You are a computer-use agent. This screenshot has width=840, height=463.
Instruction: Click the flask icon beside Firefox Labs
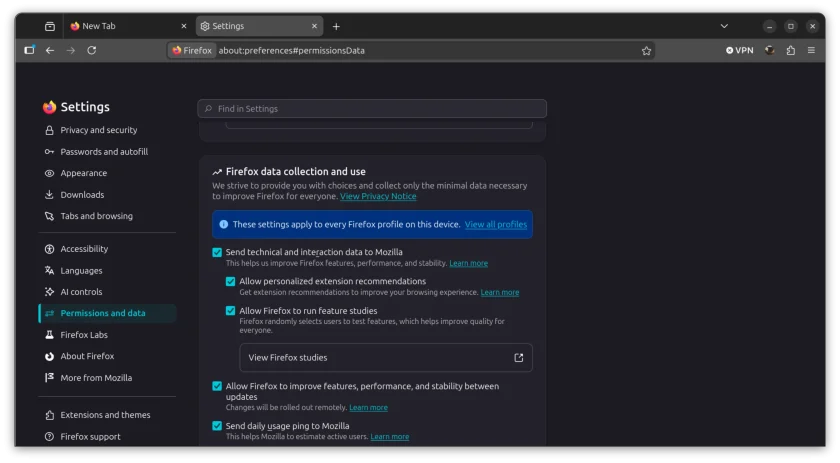(49, 335)
